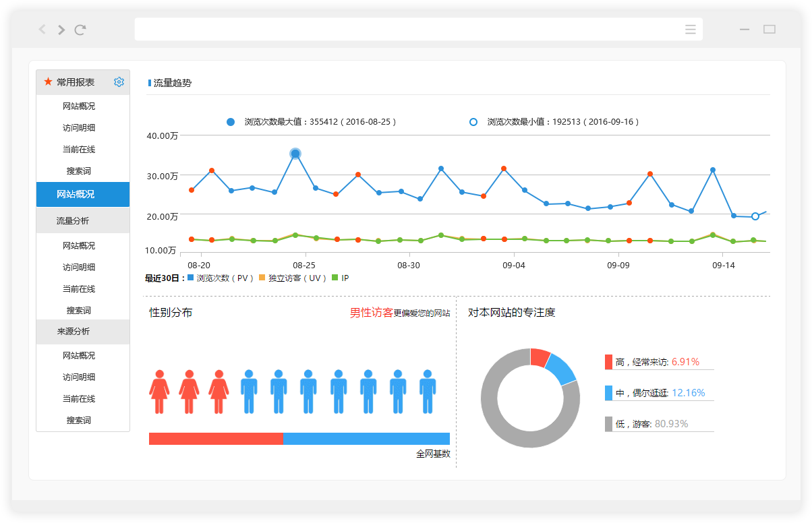Toggle the 浏览次数（PV） series in the legend
This screenshot has width=812, height=523.
point(221,278)
